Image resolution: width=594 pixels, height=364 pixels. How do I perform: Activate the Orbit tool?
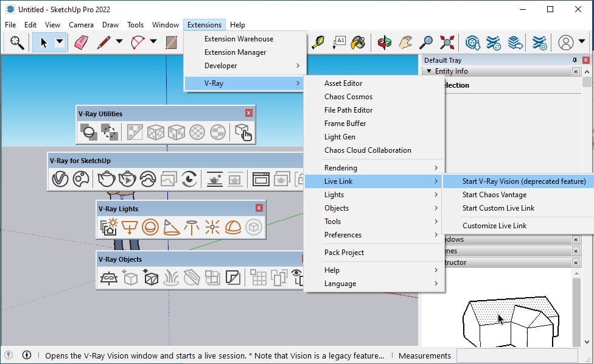pyautogui.click(x=384, y=43)
